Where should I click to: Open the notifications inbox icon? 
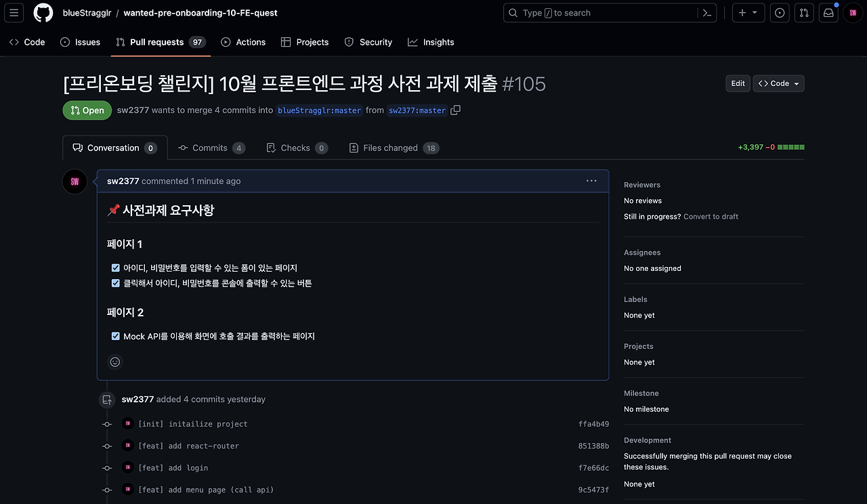(x=828, y=12)
